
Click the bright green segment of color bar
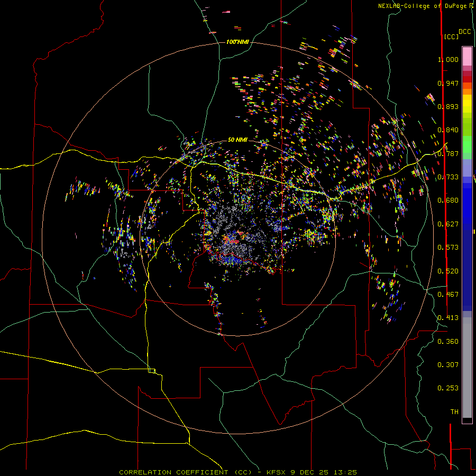coord(467,144)
